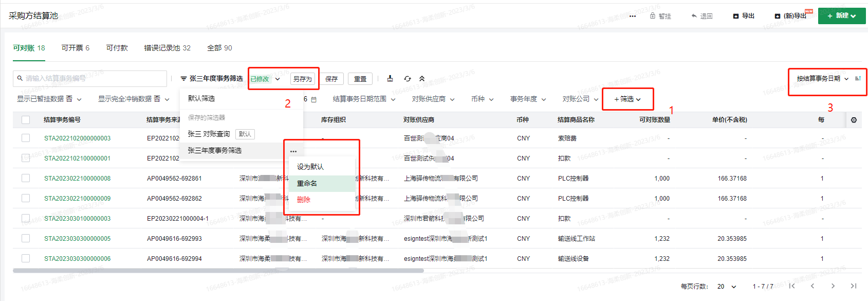Click the 暂挂 lock icon button
Image resolution: width=868 pixels, height=301 pixels.
(x=660, y=16)
